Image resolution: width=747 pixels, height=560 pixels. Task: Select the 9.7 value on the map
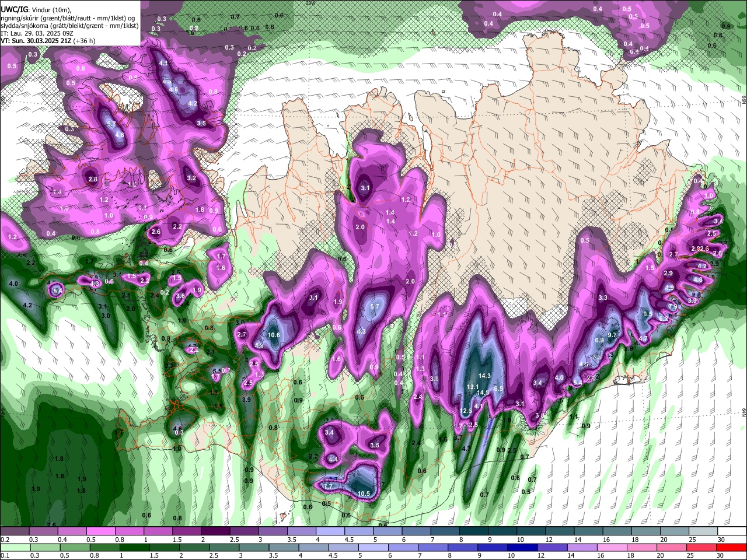click(x=612, y=335)
